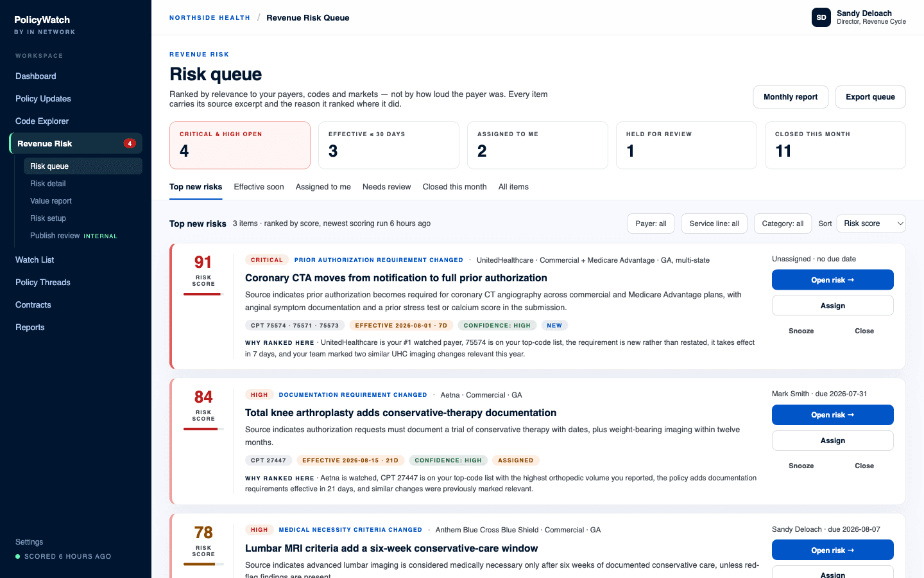Select Revenue Risk in sidebar
The height and width of the screenshot is (578, 924).
[x=76, y=143]
